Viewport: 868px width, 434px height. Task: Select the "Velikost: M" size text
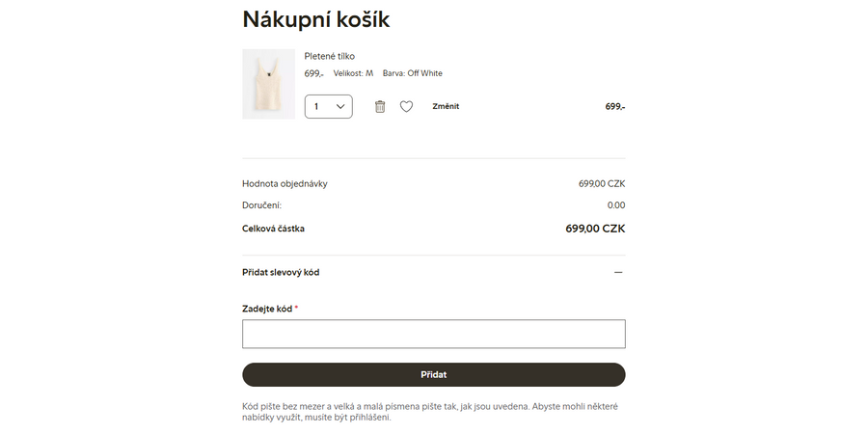353,73
